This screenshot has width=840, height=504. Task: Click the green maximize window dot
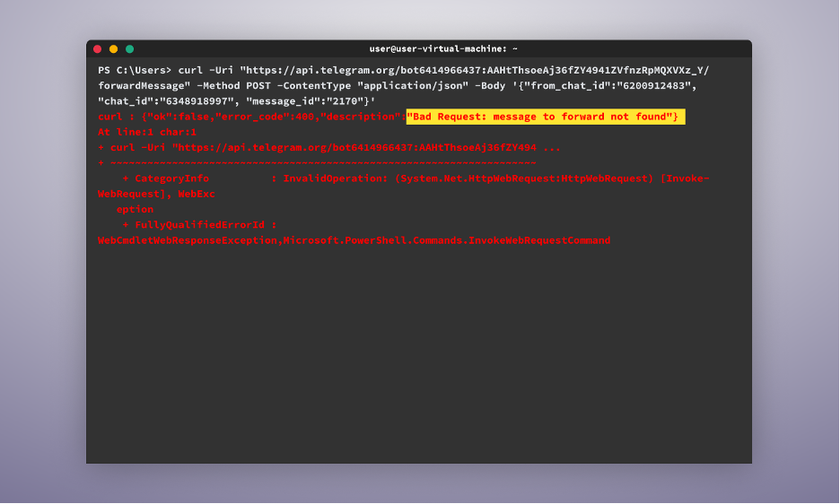[129, 49]
